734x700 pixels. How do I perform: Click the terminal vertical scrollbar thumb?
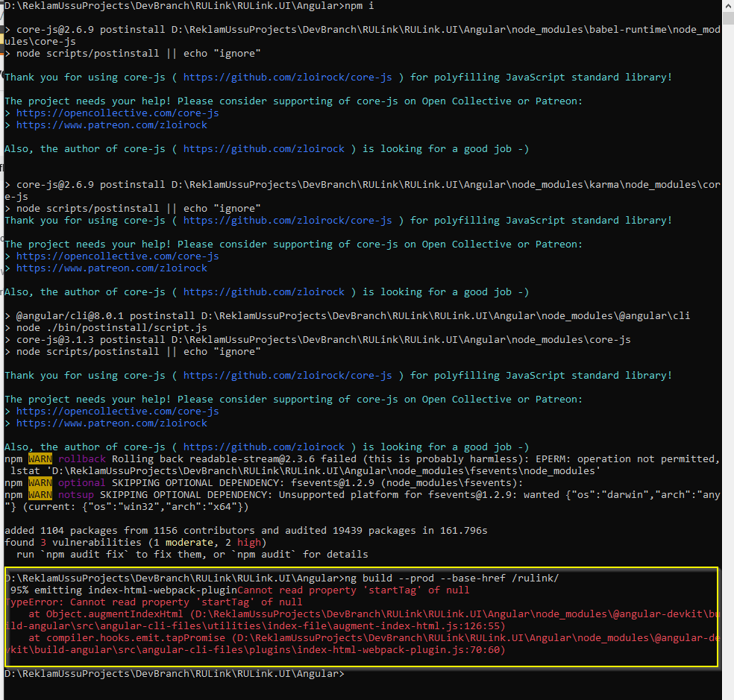[x=728, y=18]
